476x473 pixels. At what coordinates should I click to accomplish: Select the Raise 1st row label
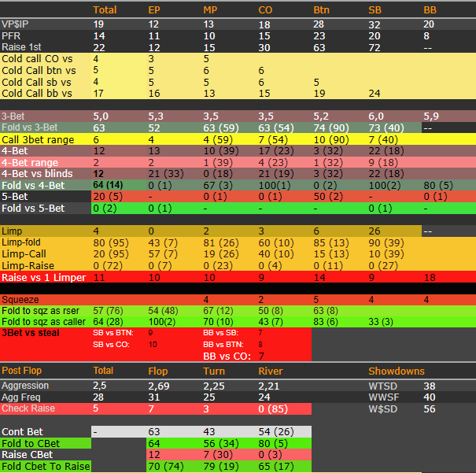tap(21, 47)
